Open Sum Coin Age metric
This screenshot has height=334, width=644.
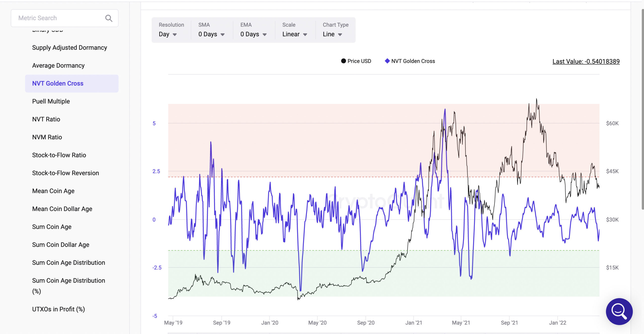52,226
